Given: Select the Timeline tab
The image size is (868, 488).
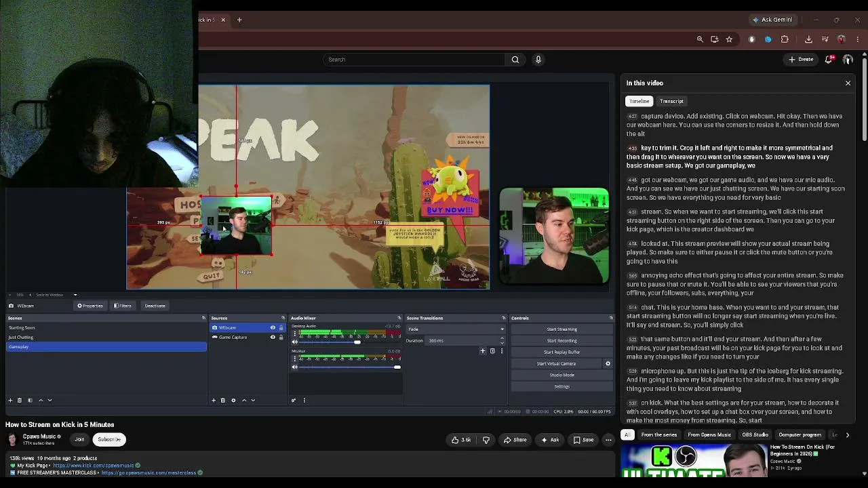Looking at the screenshot, I should [639, 102].
